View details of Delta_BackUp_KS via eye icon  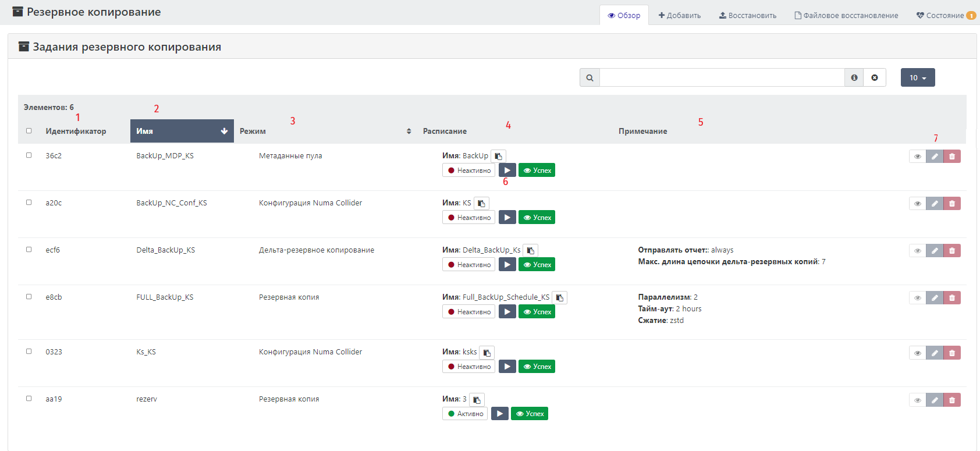pos(918,251)
